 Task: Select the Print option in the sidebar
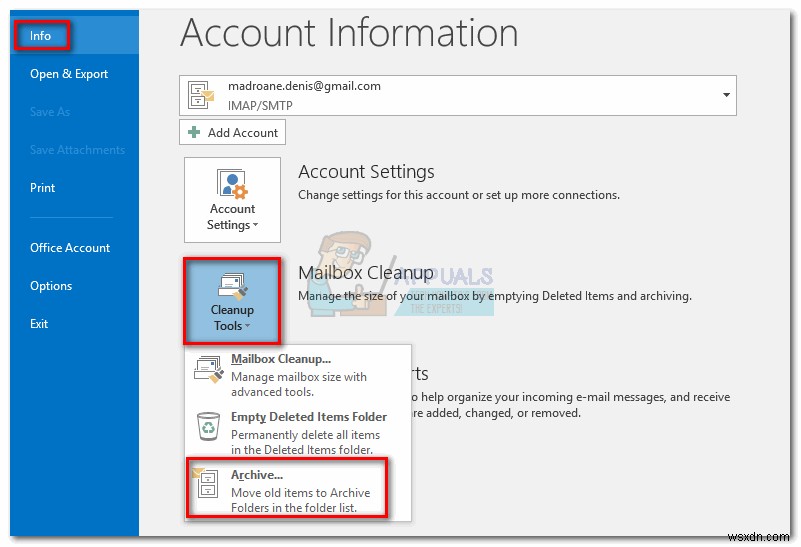pos(42,188)
